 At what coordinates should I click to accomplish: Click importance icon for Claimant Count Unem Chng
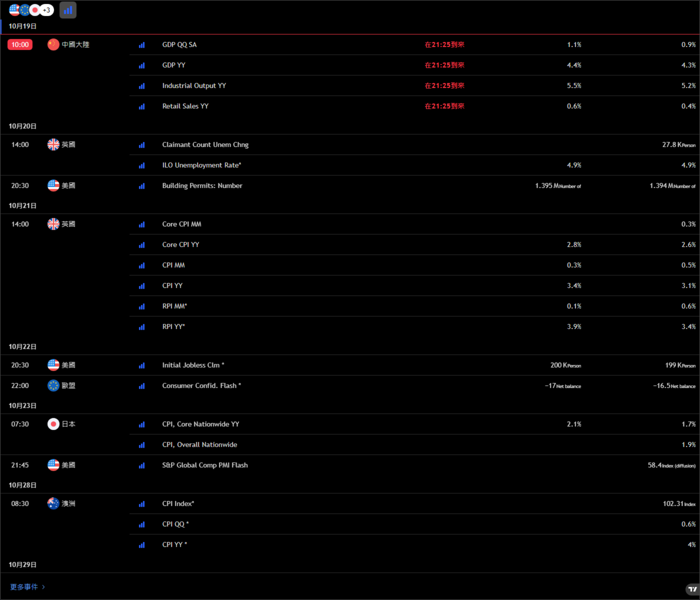tap(142, 145)
